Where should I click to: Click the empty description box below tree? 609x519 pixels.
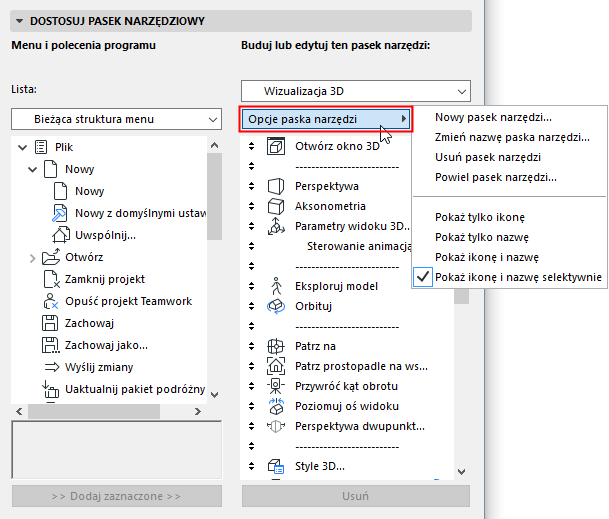click(x=117, y=449)
